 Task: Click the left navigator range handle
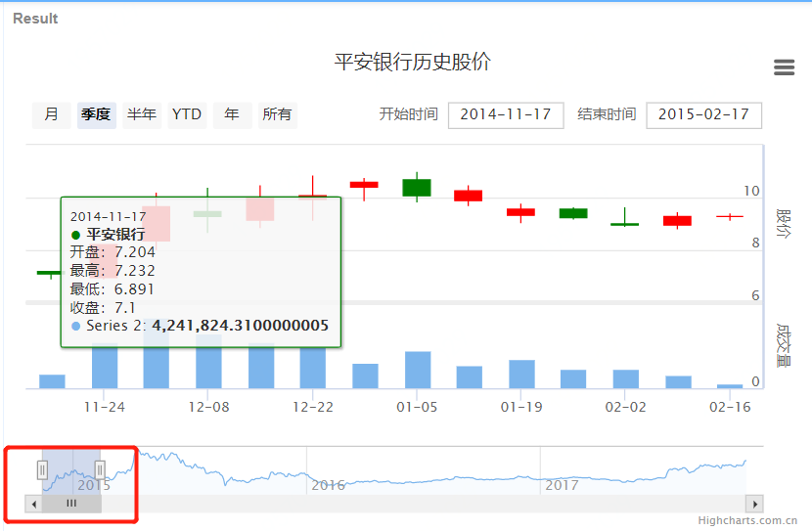[42, 470]
